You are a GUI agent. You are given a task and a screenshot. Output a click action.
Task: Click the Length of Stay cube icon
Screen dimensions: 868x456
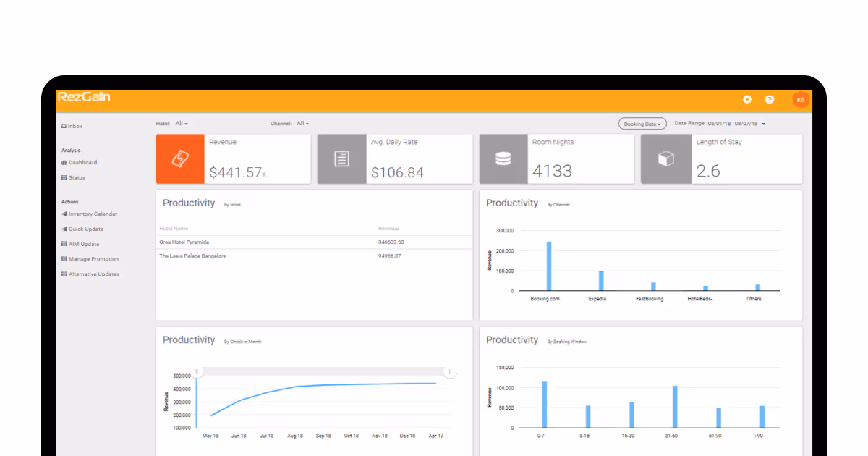[665, 159]
